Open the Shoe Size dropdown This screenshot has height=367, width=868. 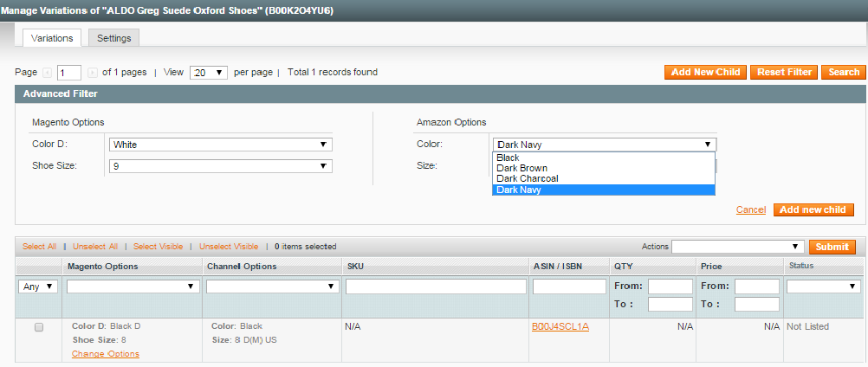click(x=220, y=165)
